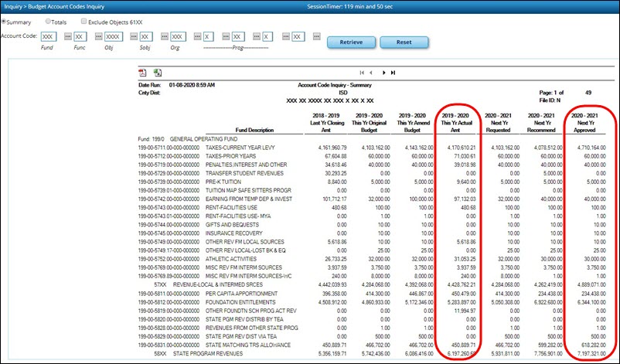The image size is (620, 364).
Task: Click the Org account code field
Action: (x=178, y=36)
